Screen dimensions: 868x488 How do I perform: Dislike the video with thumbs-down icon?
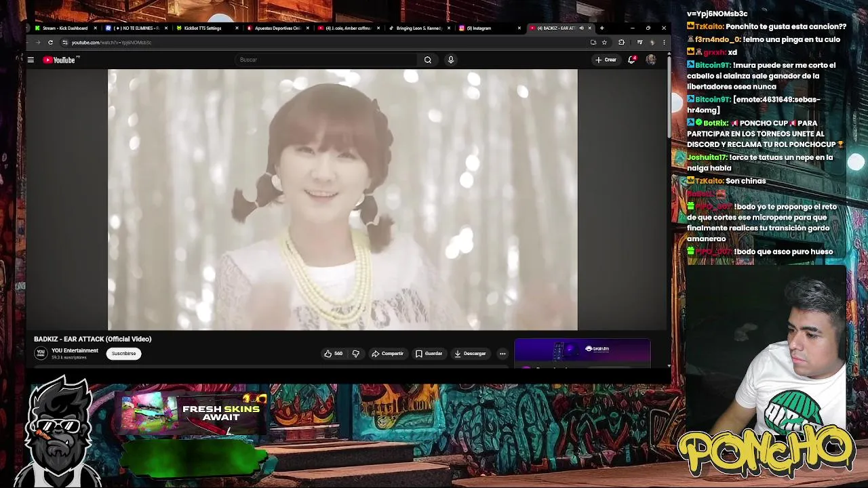click(x=356, y=353)
